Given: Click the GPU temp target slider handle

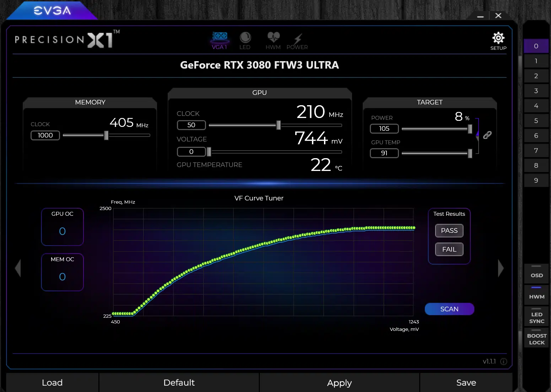Looking at the screenshot, I should 470,153.
